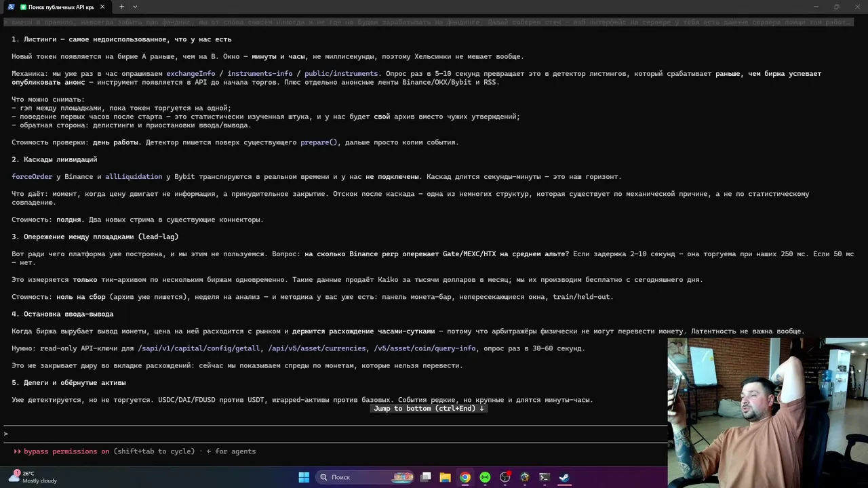Click the bold text "ноль на сбор"
868x488 pixels.
pyautogui.click(x=81, y=297)
